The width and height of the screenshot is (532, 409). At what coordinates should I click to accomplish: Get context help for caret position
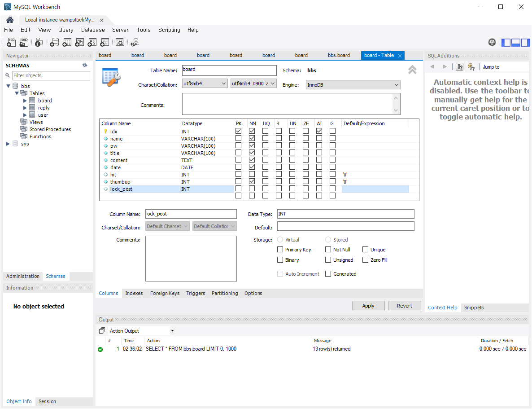[460, 67]
